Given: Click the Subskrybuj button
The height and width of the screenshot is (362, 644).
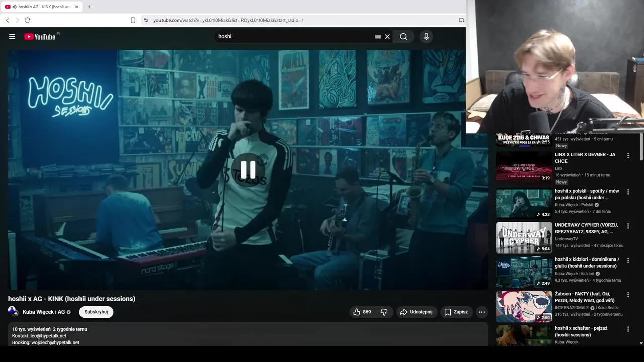Looking at the screenshot, I should 96,312.
